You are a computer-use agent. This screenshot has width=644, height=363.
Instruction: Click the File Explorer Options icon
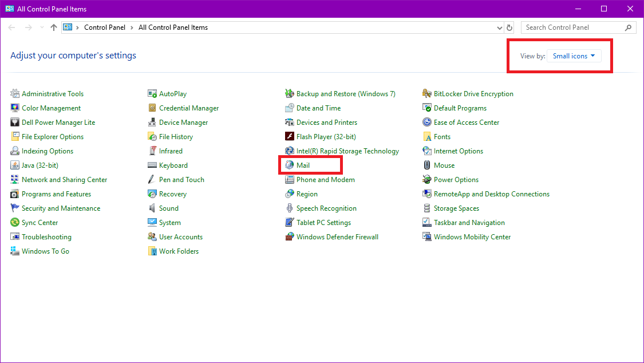click(x=15, y=137)
